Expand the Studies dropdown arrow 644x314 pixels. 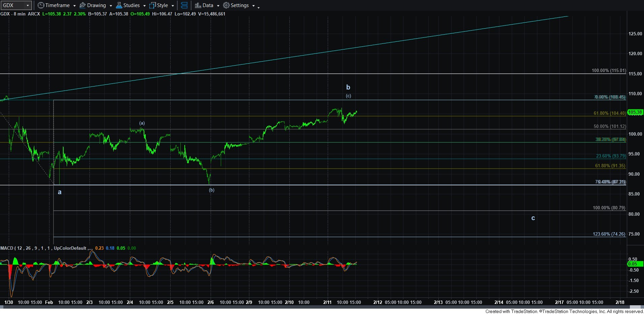click(x=144, y=6)
